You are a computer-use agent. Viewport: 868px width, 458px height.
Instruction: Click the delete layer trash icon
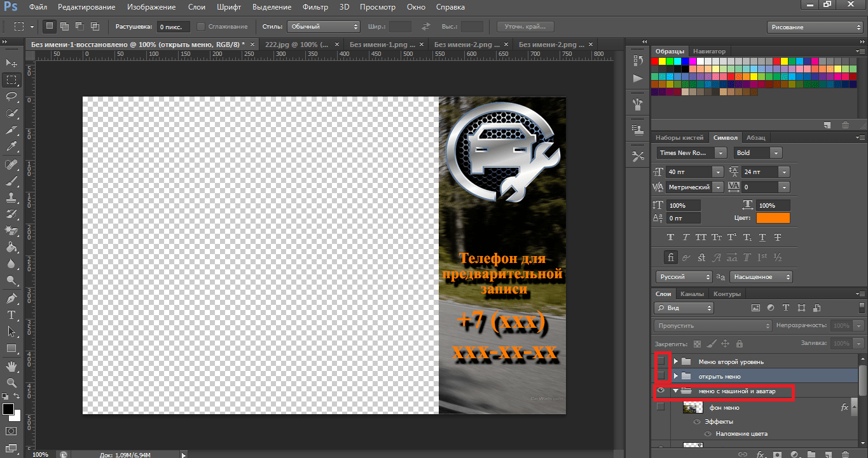[x=844, y=454]
